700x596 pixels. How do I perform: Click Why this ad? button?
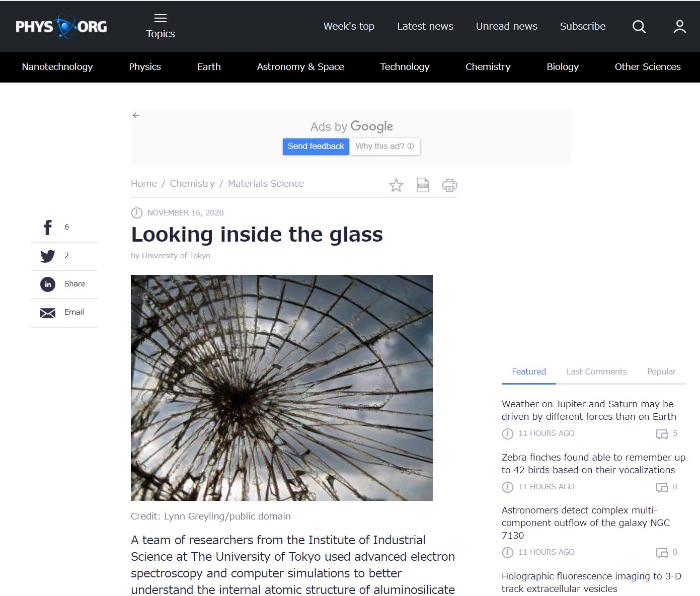(x=385, y=146)
